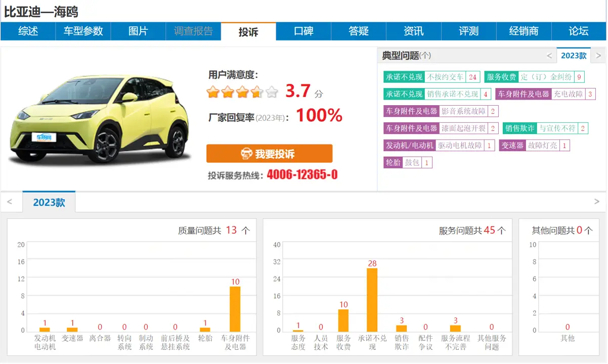Click the car icon on 我要投诉 button
608x364 pixels.
(245, 153)
